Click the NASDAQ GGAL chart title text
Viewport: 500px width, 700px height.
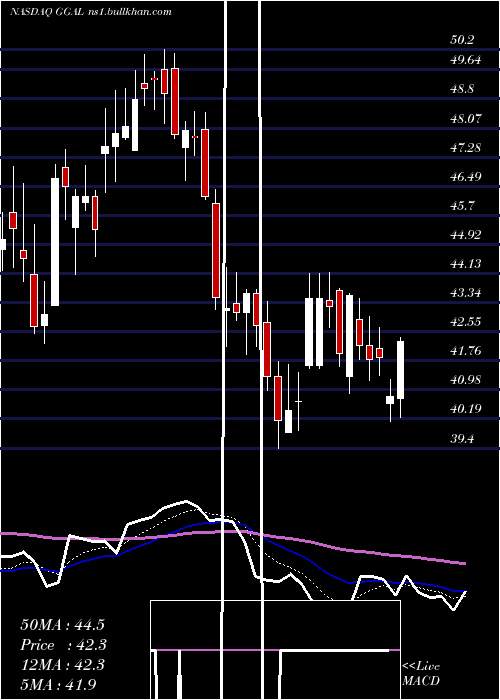[92, 12]
